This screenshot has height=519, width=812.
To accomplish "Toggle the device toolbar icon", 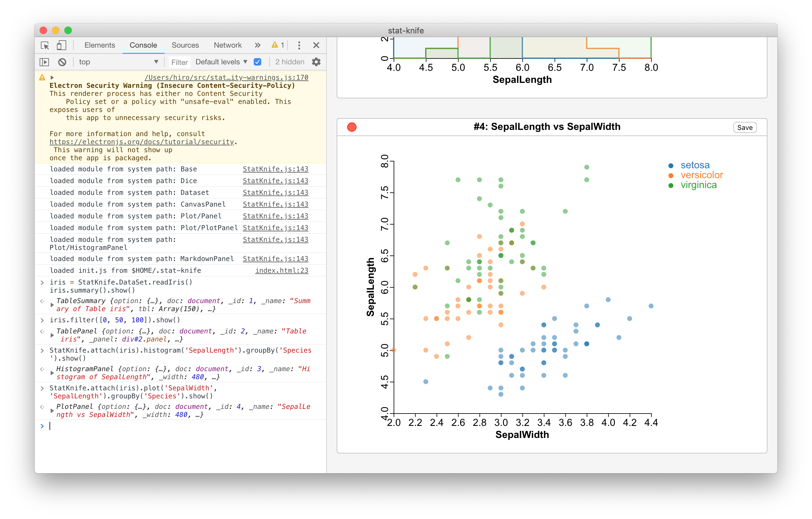I will (x=61, y=45).
